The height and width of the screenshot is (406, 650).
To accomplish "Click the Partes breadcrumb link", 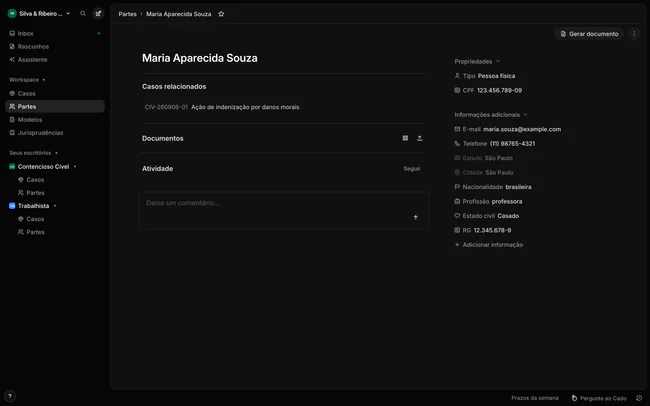I will tap(127, 14).
